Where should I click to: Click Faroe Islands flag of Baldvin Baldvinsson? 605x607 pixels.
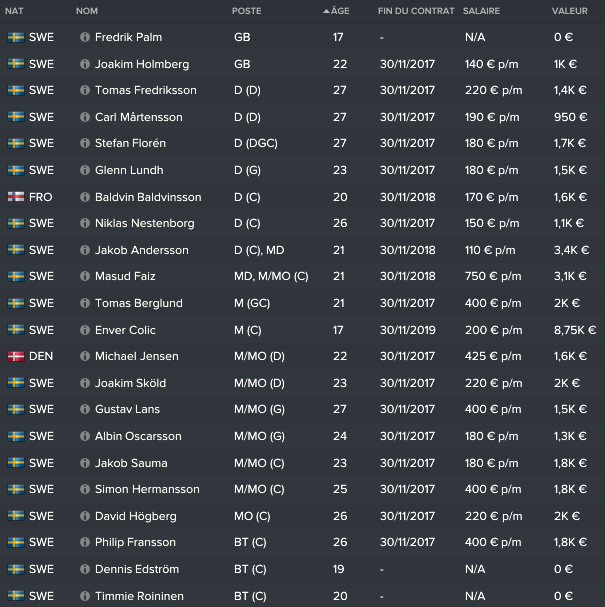(16, 197)
